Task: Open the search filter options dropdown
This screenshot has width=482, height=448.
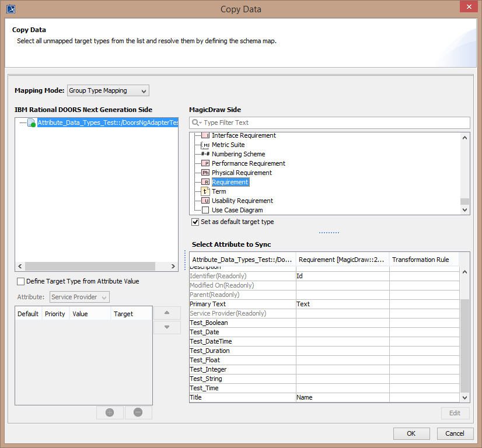Action: (x=197, y=123)
